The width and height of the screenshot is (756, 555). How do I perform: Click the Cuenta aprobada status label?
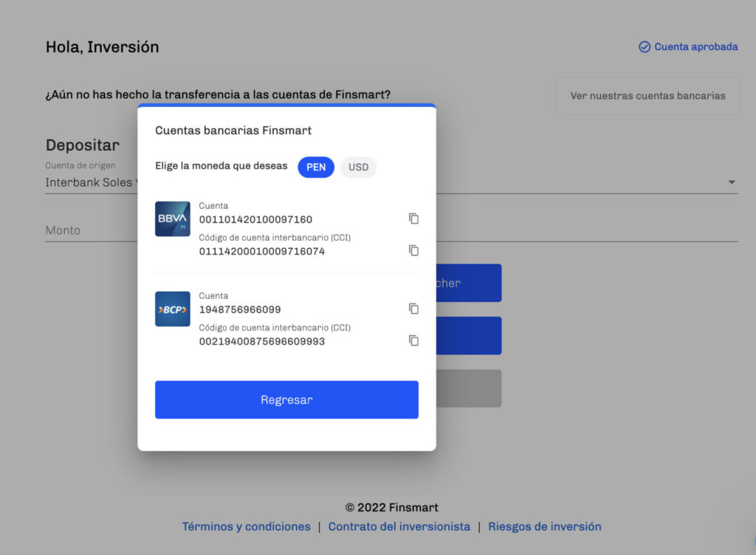[x=695, y=46]
